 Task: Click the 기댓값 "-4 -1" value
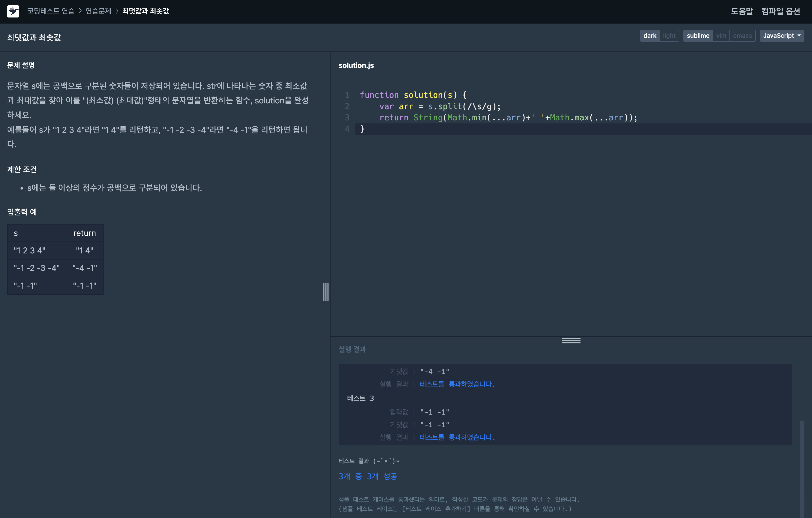click(x=435, y=372)
